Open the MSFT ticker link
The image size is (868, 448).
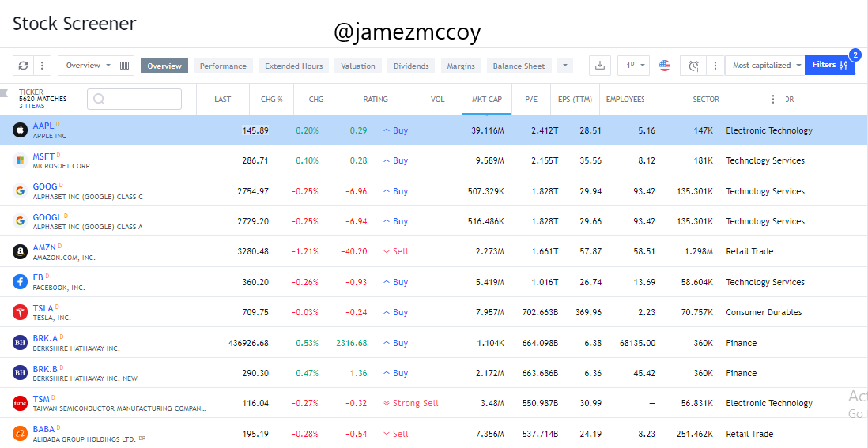(x=43, y=156)
